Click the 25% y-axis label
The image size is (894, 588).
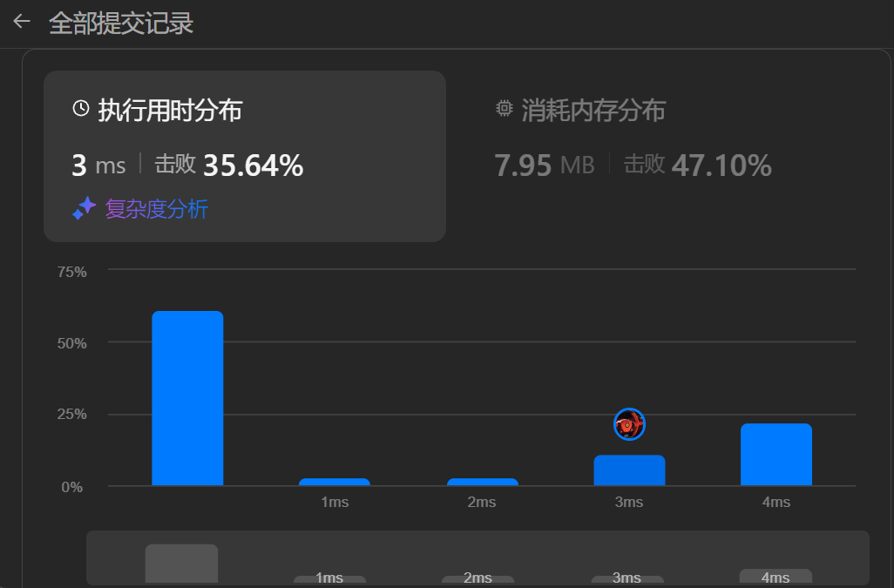tap(71, 415)
